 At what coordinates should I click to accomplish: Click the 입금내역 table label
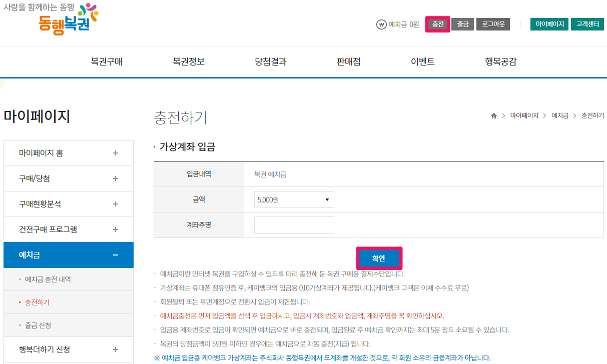point(199,174)
